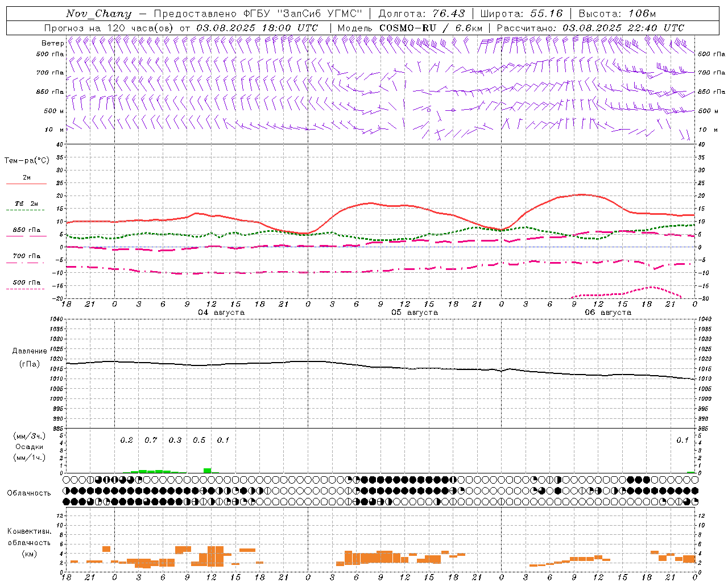Click the 'Широта: 55.16' latitude value
This screenshot has height=582, width=728.
point(522,14)
